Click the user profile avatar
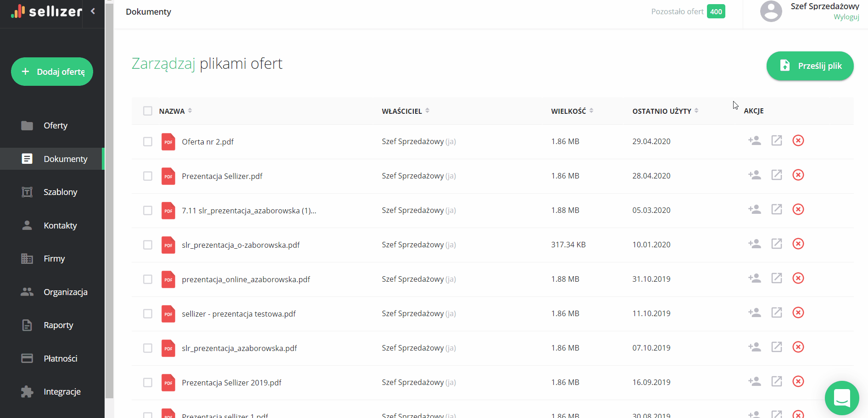 pyautogui.click(x=771, y=11)
